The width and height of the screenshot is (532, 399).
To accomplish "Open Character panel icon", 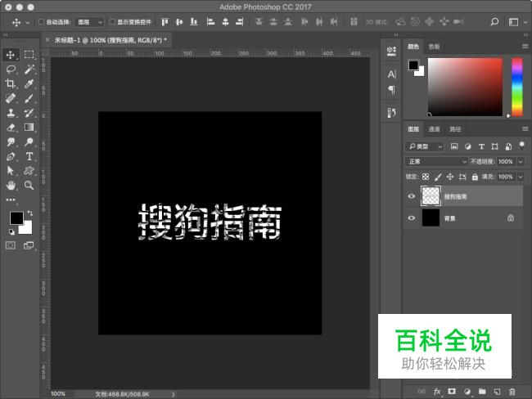I will pos(391,74).
